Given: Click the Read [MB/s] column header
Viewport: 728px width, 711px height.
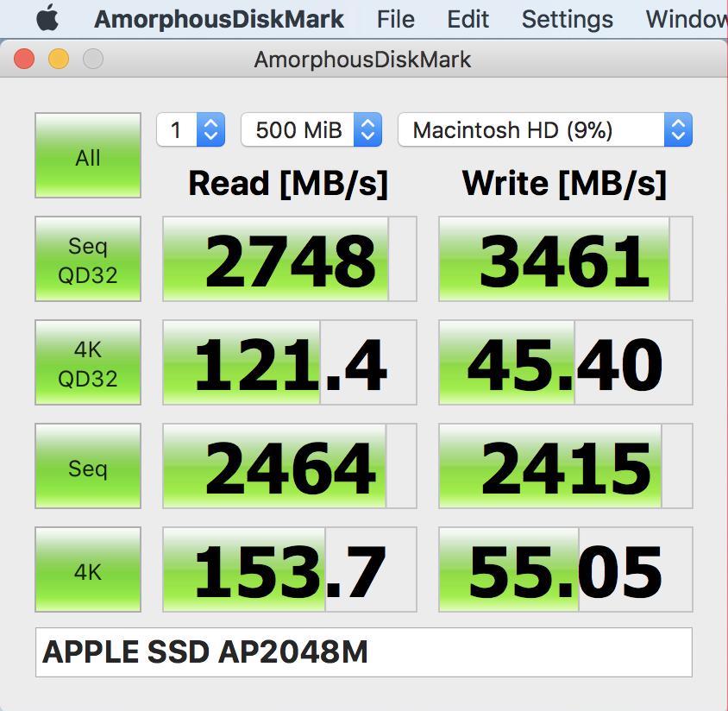Looking at the screenshot, I should (288, 184).
